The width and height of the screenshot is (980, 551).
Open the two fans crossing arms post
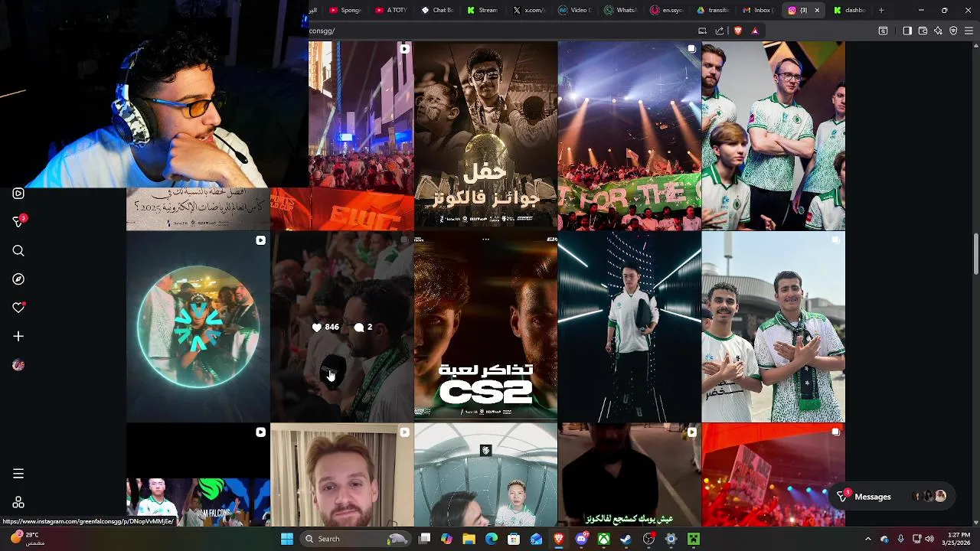tap(773, 327)
